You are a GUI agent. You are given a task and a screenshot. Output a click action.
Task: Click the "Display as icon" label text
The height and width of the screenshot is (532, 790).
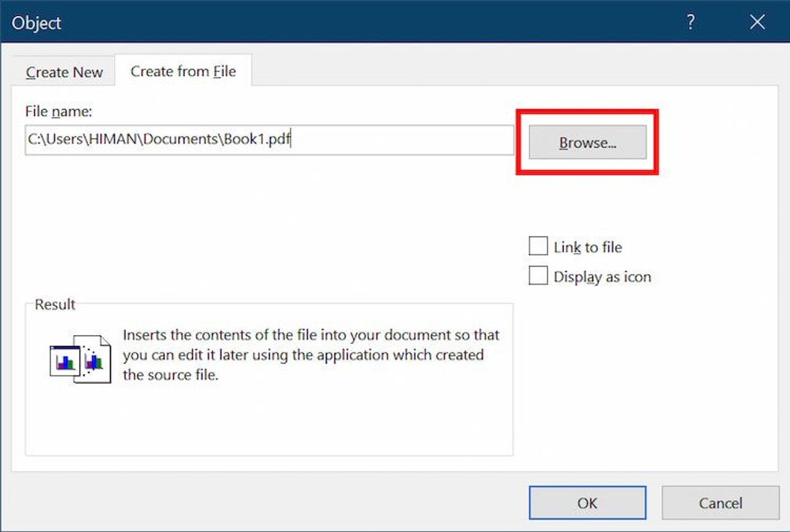(x=602, y=277)
